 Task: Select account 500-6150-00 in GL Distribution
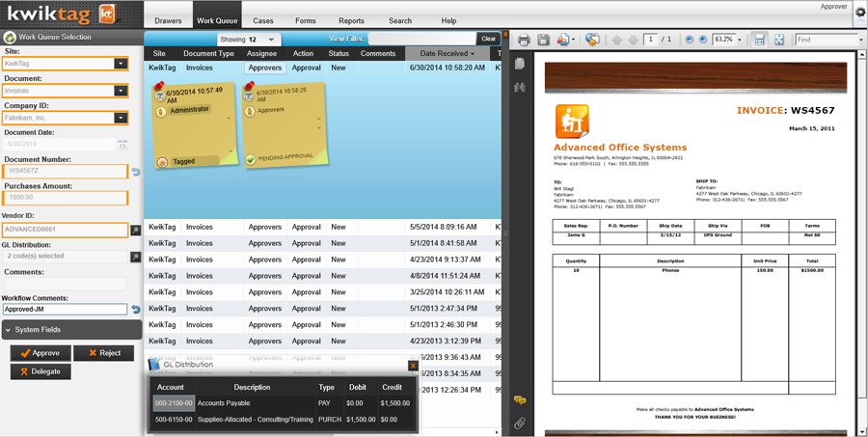174,420
